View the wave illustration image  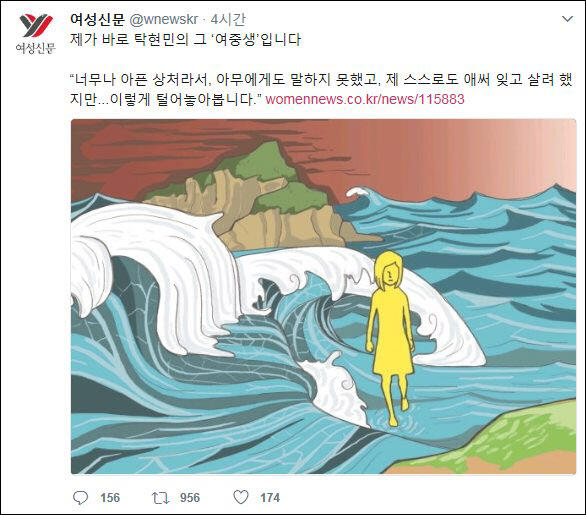(323, 296)
